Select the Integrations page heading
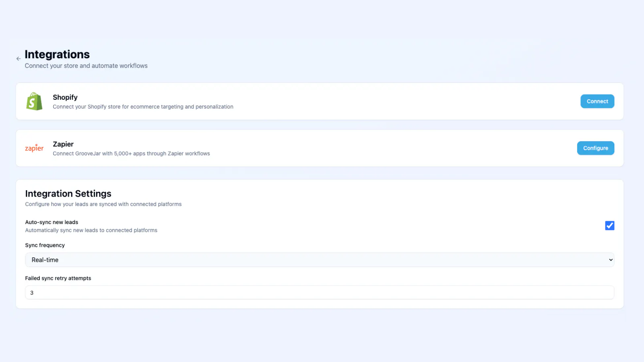 [57, 54]
